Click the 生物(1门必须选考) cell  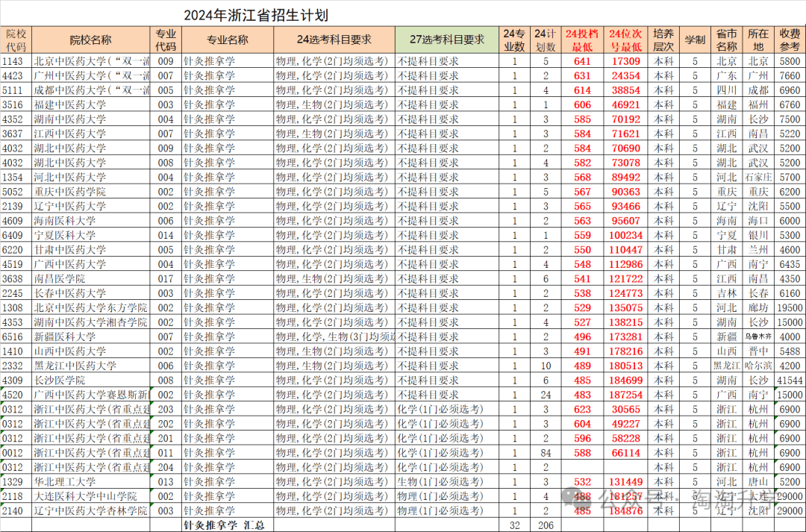click(447, 482)
